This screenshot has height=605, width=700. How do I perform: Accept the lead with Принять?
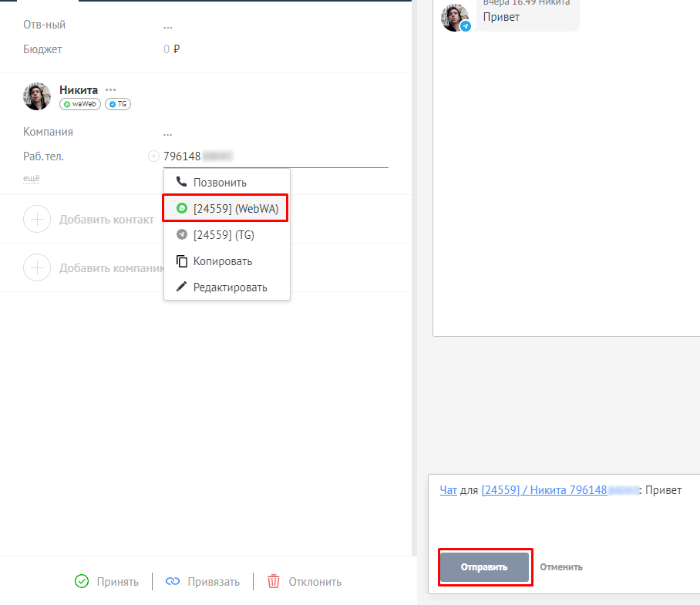[x=107, y=582]
